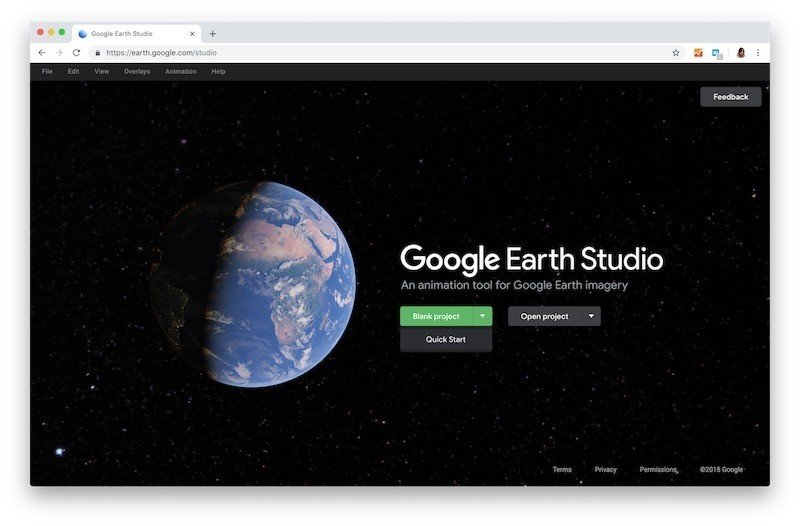Click the blue screen extension icon

pyautogui.click(x=717, y=54)
